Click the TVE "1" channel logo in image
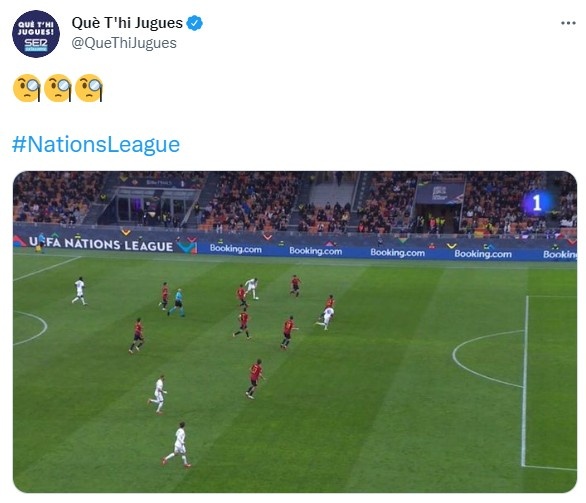This screenshot has height=503, width=586. tap(537, 203)
